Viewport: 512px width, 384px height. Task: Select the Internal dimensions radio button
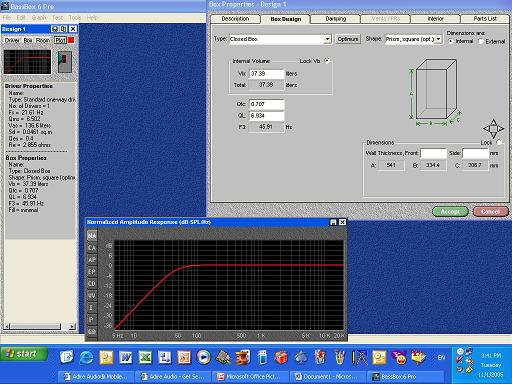pyautogui.click(x=451, y=41)
